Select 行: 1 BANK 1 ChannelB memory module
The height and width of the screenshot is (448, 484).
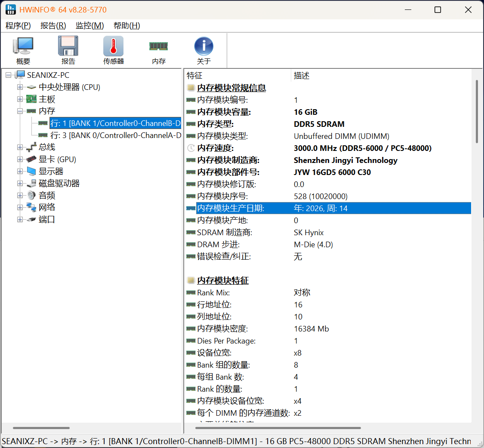coord(115,123)
